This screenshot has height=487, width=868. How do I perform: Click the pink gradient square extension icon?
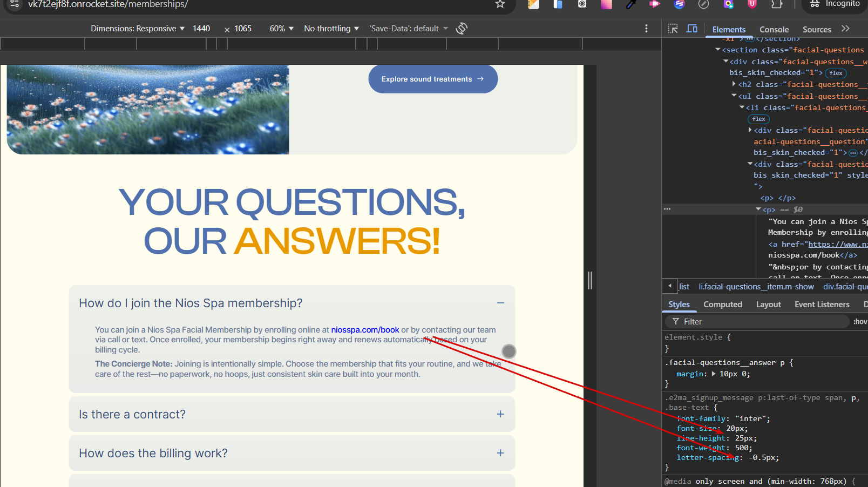[607, 4]
